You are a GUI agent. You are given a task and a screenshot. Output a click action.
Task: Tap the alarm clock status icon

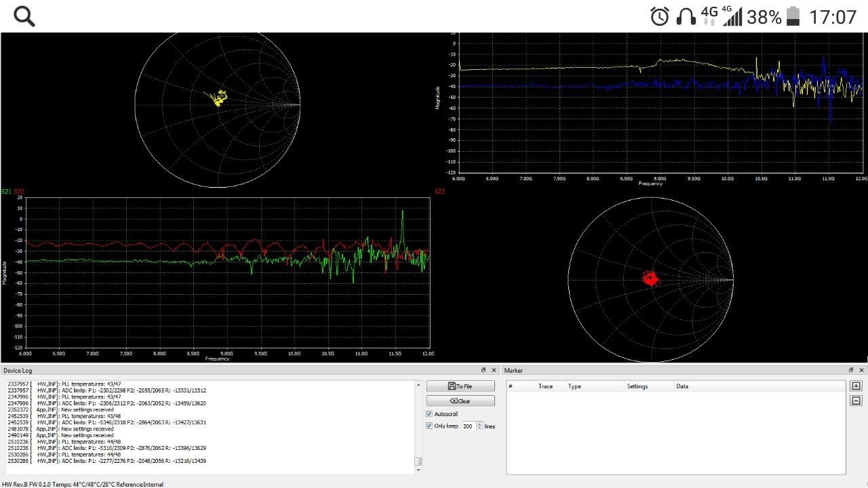[x=659, y=16]
